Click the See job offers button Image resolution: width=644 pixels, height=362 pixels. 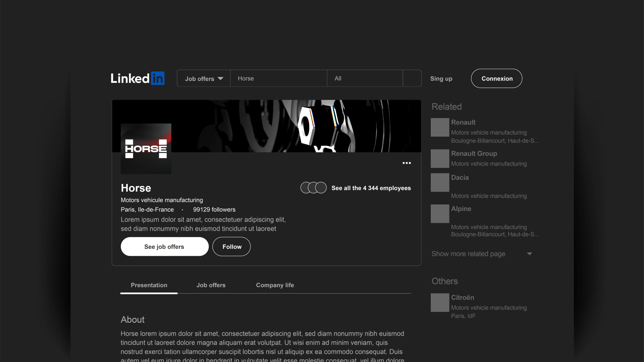165,247
